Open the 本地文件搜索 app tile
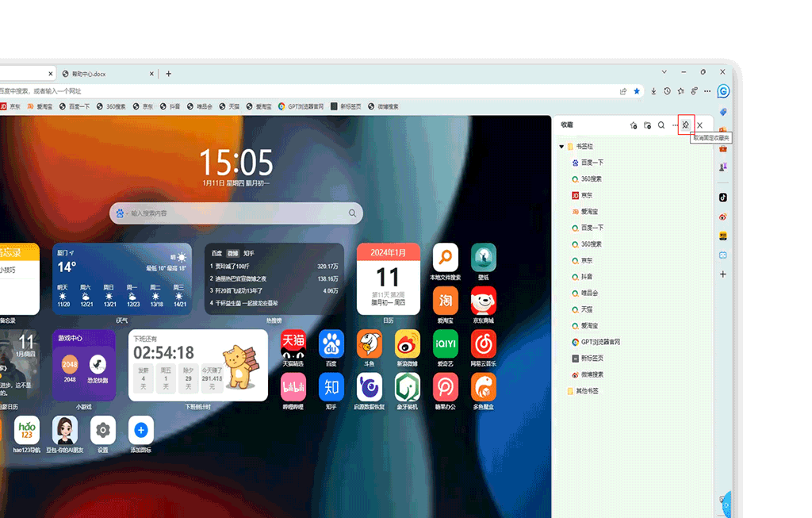Image resolution: width=812 pixels, height=518 pixels. pos(446,262)
